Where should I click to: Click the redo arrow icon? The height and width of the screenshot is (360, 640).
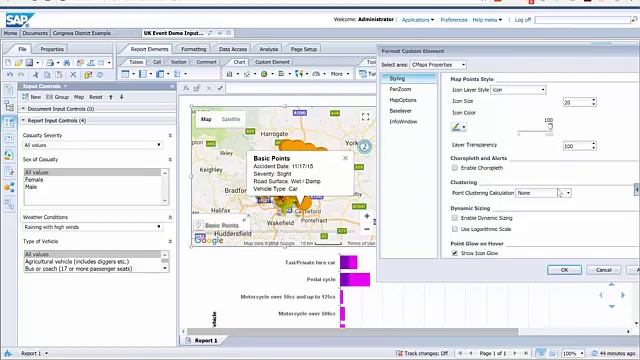point(21,75)
